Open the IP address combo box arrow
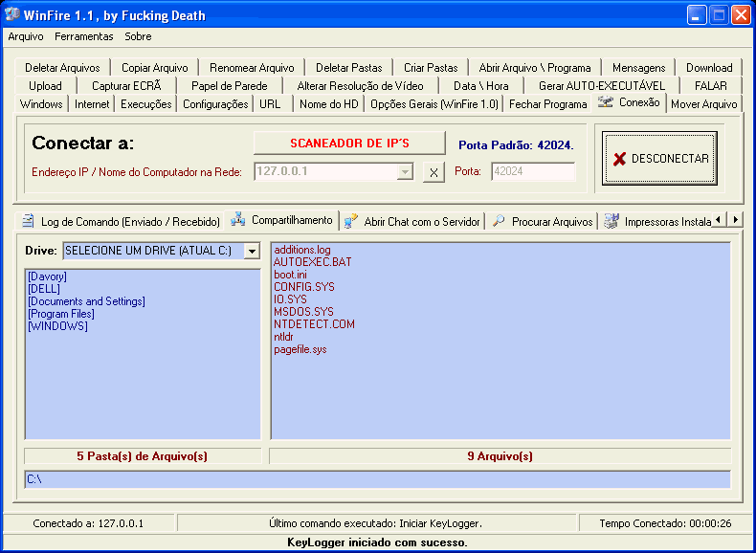756x553 pixels. 405,172
